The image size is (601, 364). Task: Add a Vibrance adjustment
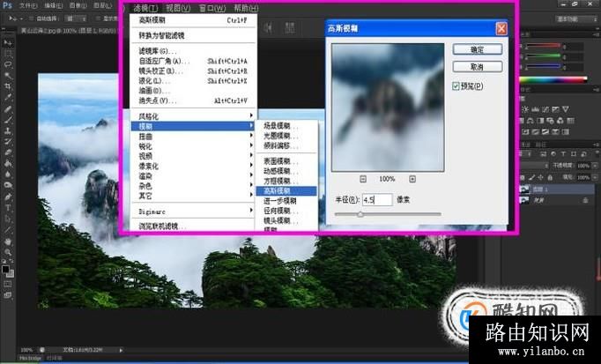[566, 109]
